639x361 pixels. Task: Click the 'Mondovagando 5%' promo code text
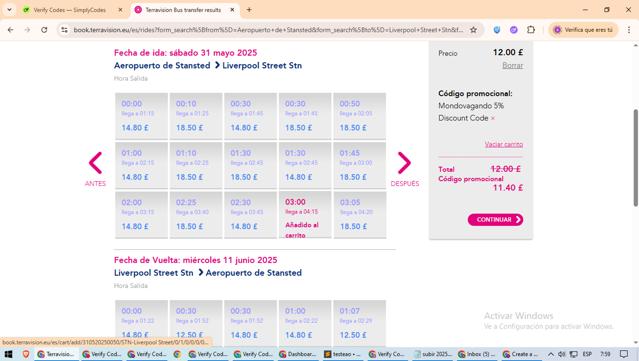click(x=471, y=106)
